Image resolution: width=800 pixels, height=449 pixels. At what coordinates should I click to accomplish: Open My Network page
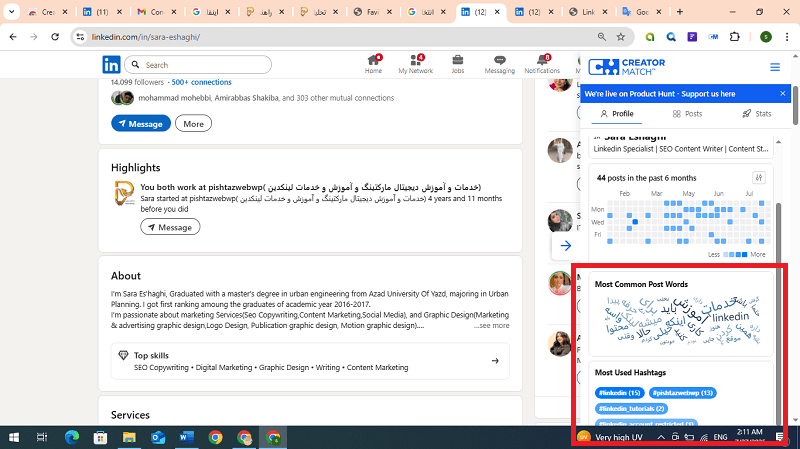415,64
